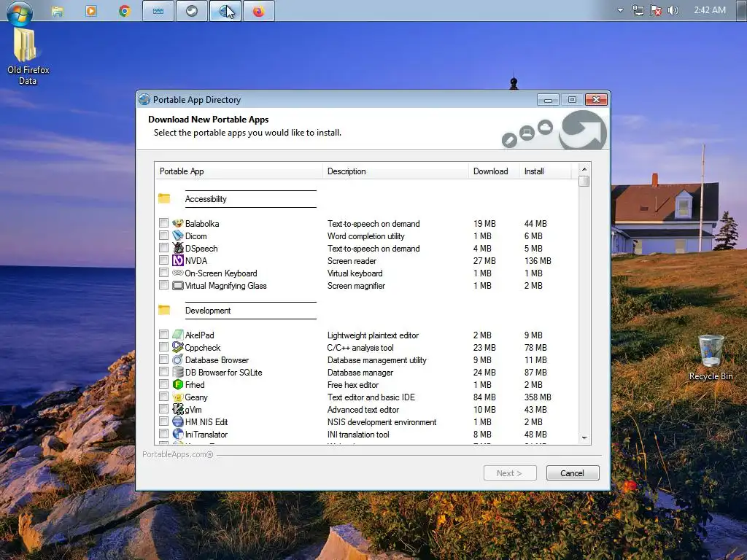Click the DSpeech app icon

click(x=178, y=248)
